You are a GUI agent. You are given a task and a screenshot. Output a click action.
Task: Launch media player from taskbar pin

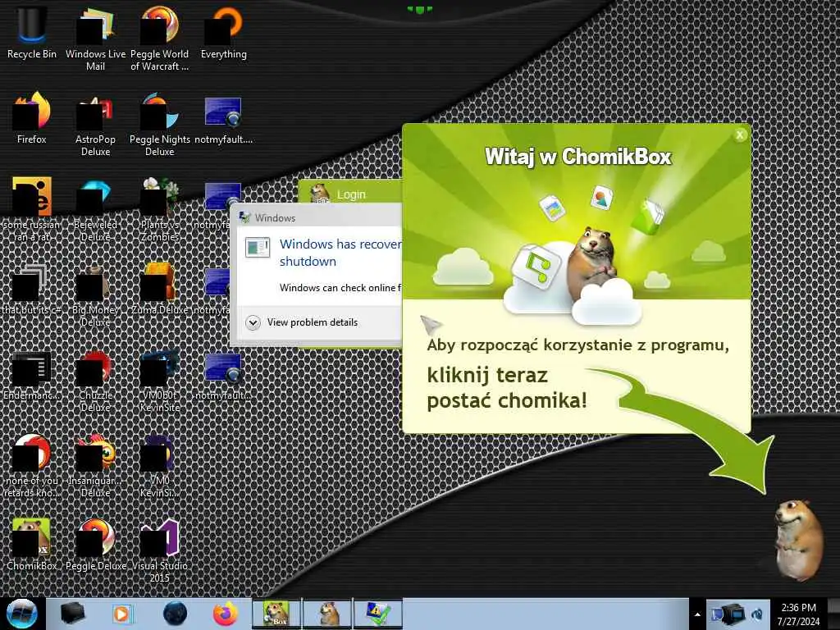pos(121,614)
